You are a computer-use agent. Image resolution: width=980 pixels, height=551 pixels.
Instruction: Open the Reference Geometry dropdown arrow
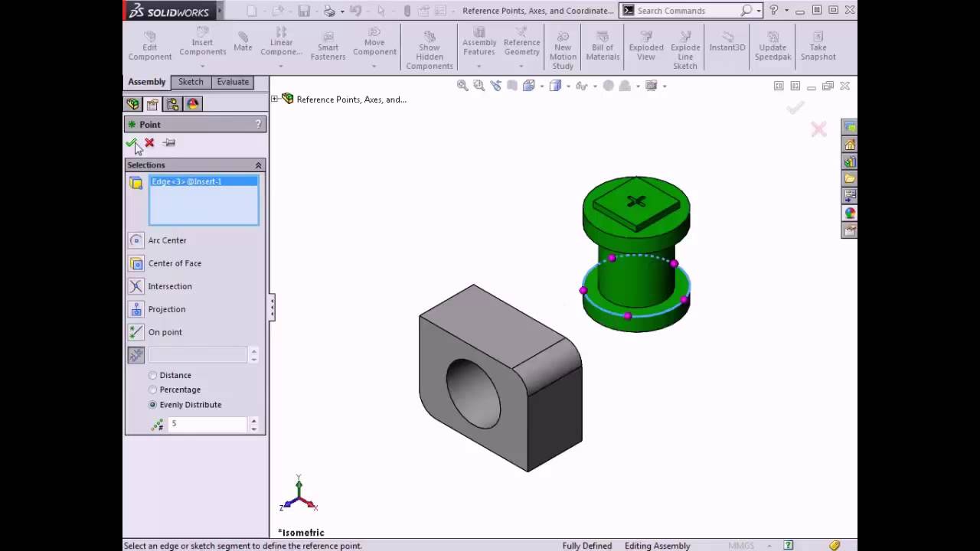coord(521,66)
